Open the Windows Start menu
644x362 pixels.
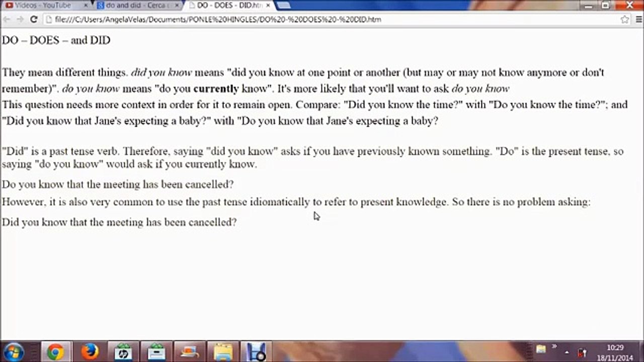click(13, 351)
